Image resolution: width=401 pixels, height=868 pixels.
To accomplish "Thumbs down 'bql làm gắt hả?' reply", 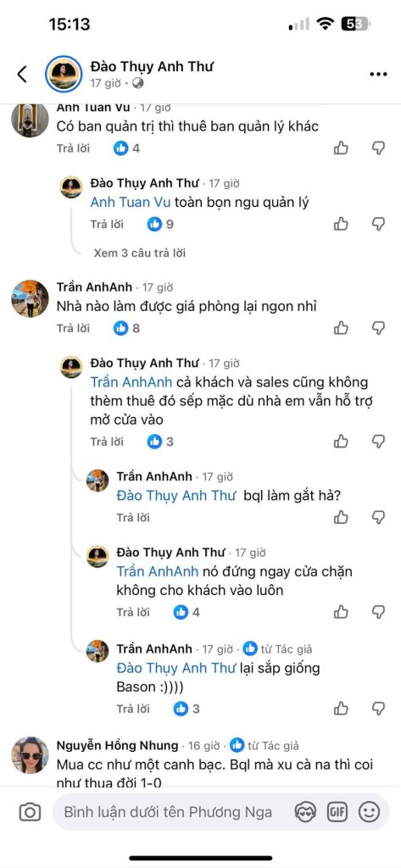I will [x=378, y=518].
